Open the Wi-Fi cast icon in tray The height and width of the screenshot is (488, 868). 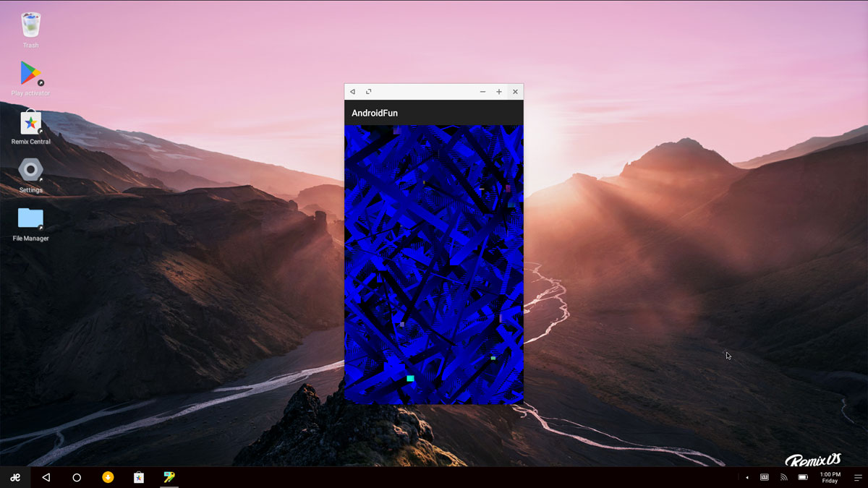tap(783, 477)
